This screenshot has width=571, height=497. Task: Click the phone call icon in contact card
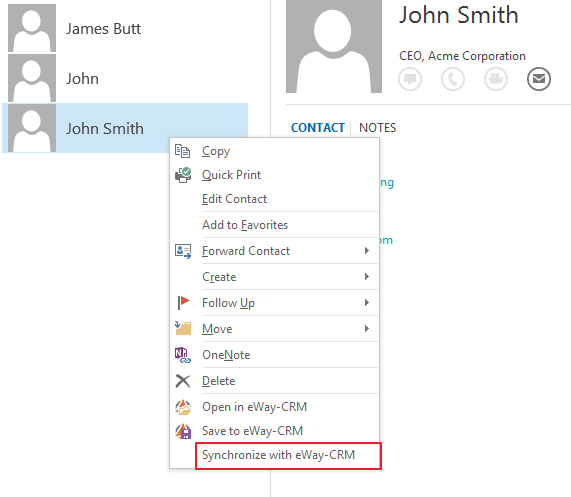[453, 79]
